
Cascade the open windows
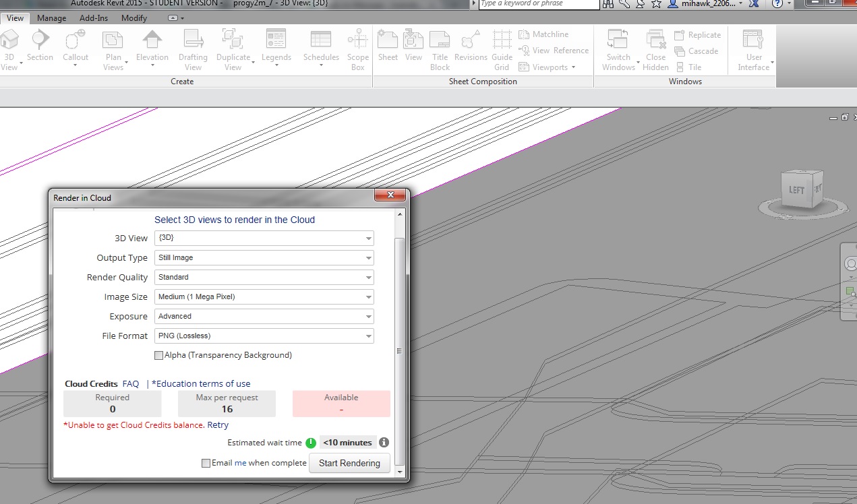point(703,51)
